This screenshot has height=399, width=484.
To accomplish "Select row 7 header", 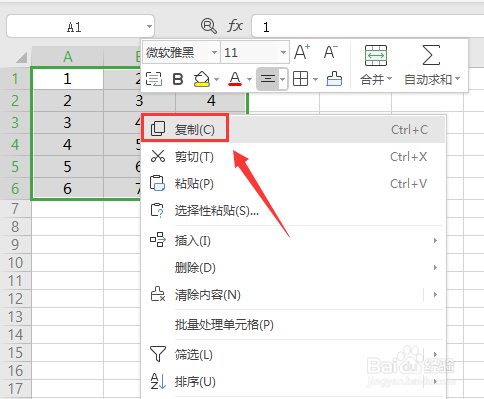I will [15, 209].
